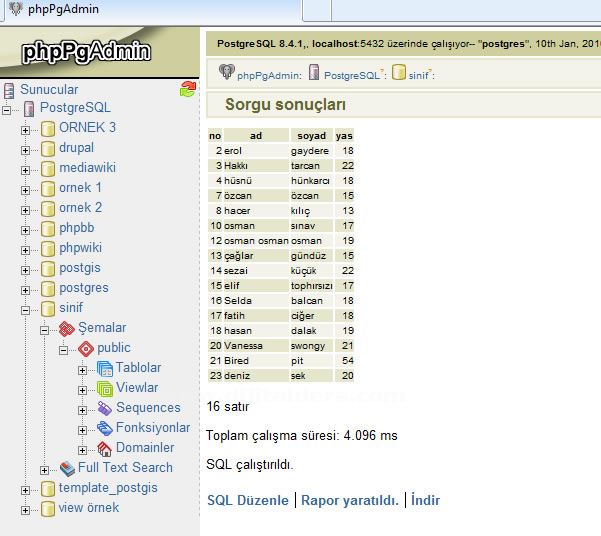Click the 'soyad' column header

tap(312, 136)
